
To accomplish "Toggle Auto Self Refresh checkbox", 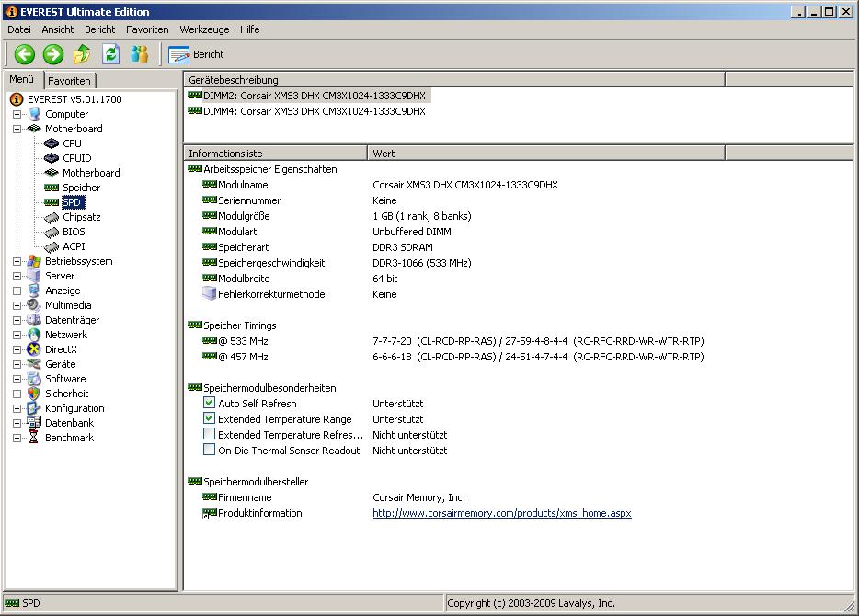I will point(209,403).
